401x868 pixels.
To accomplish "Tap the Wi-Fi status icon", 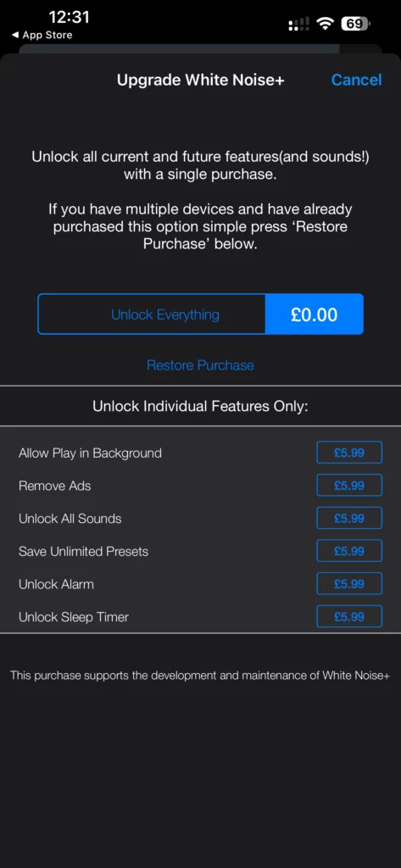I will [x=325, y=23].
